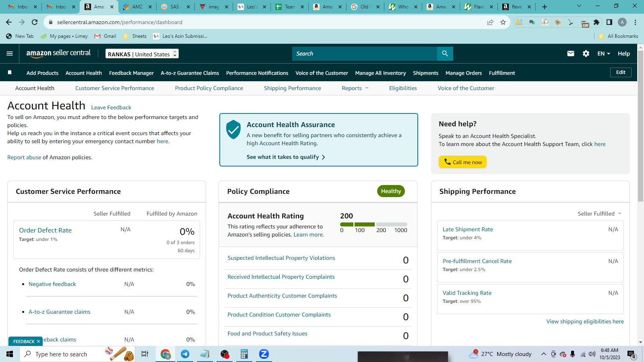Click the share page icon in address bar
The width and height of the screenshot is (644, 362).
(490, 22)
